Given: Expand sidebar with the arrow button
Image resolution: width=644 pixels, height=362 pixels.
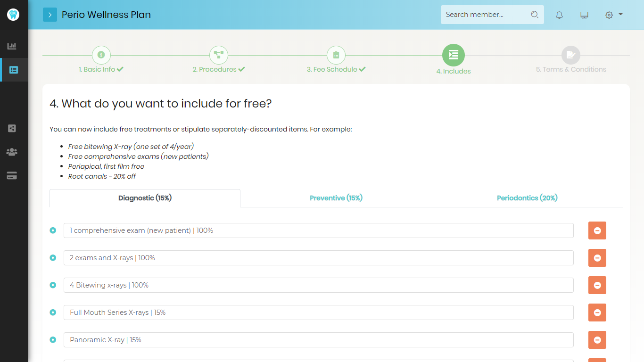Looking at the screenshot, I should pos(50,15).
